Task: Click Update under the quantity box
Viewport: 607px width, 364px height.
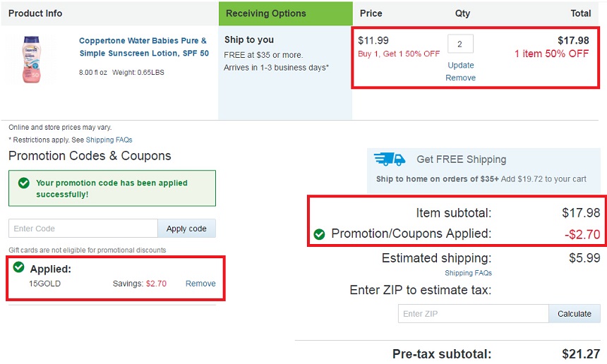Action: (461, 65)
